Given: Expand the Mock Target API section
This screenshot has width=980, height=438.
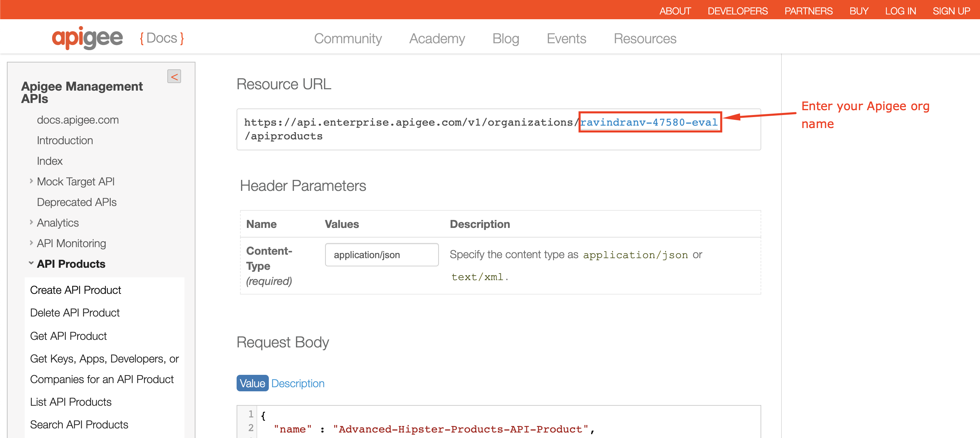Looking at the screenshot, I should tap(31, 181).
